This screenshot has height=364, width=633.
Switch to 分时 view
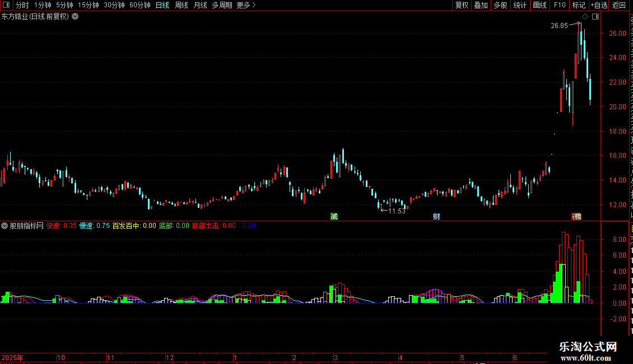22,5
